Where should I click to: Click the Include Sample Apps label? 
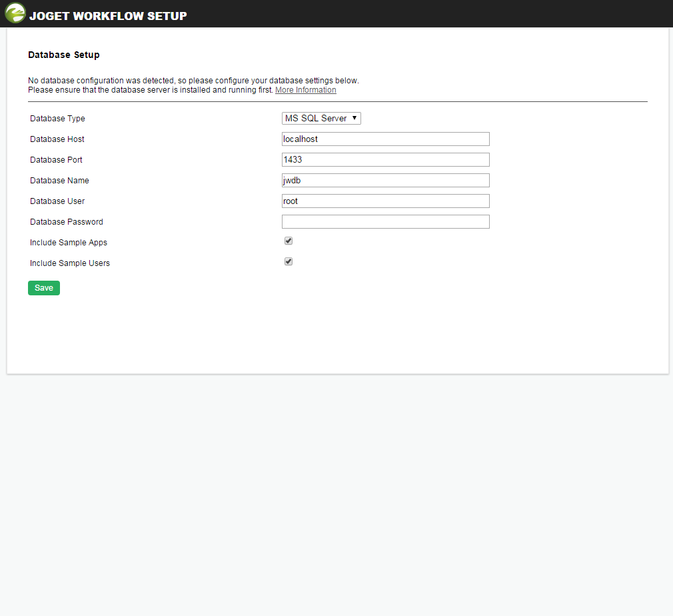(69, 243)
